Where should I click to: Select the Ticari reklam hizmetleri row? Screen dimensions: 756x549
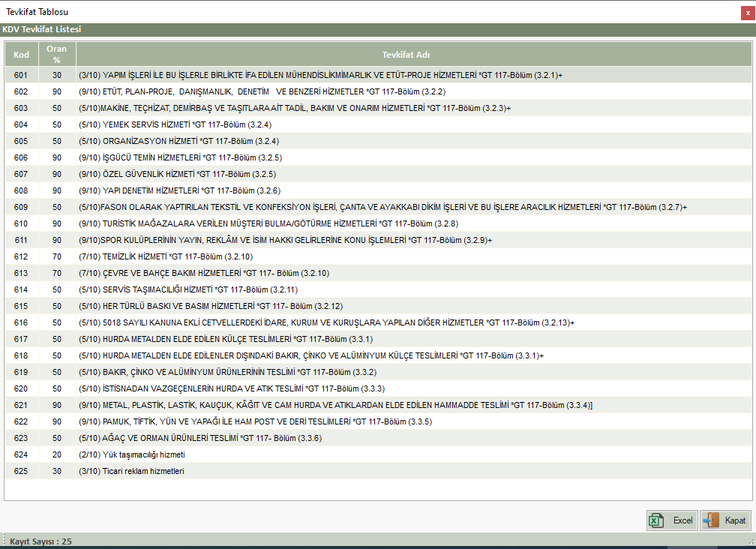pos(379,471)
